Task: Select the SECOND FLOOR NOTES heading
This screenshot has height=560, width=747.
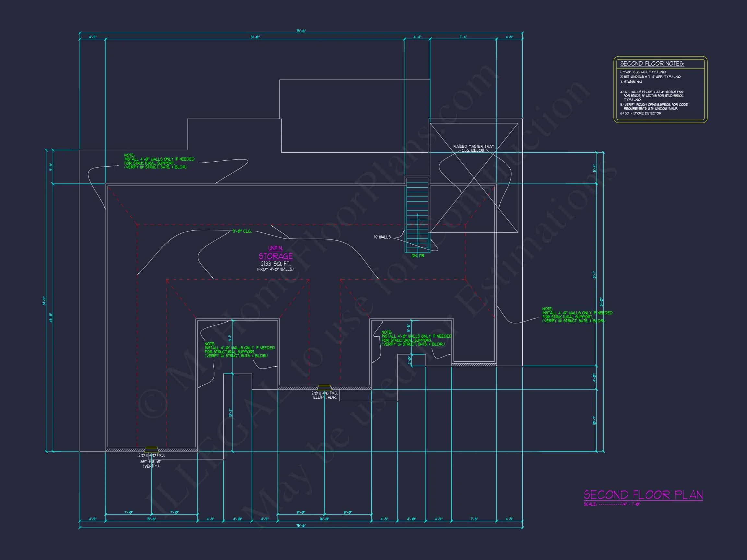Action: tap(652, 64)
